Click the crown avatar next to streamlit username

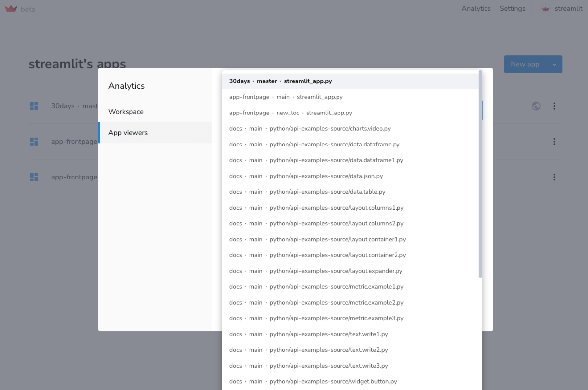pos(545,9)
